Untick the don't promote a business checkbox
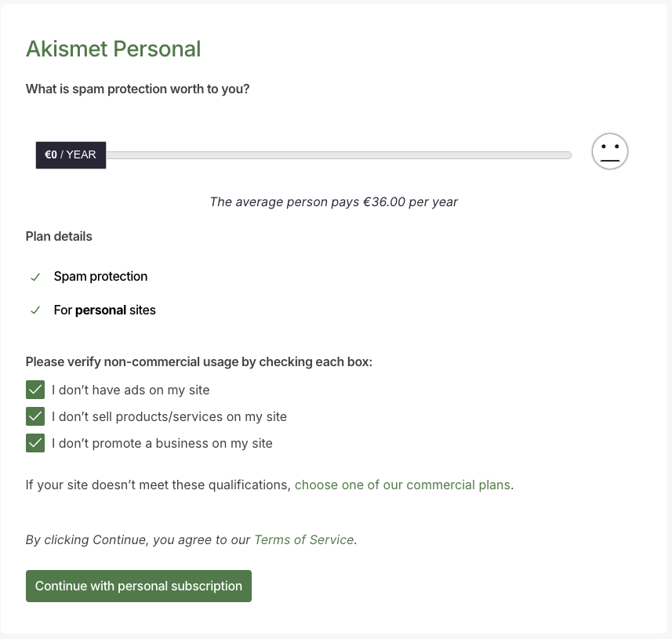This screenshot has width=672, height=639. 35,443
